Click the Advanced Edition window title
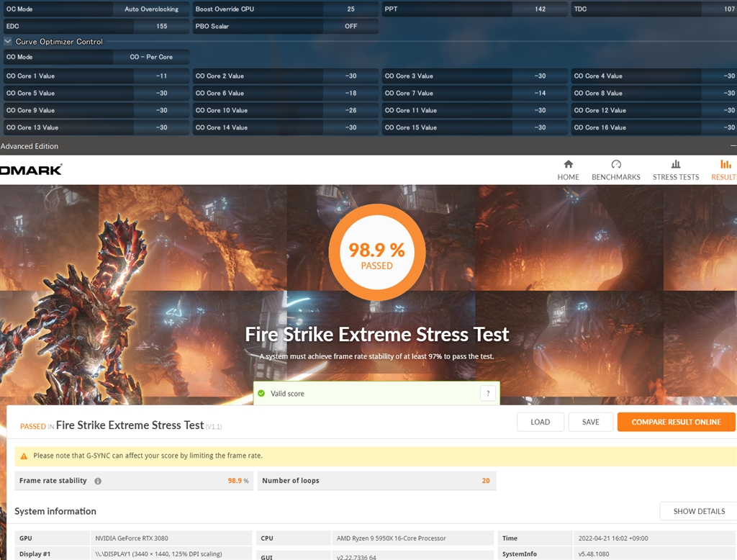 click(x=29, y=146)
